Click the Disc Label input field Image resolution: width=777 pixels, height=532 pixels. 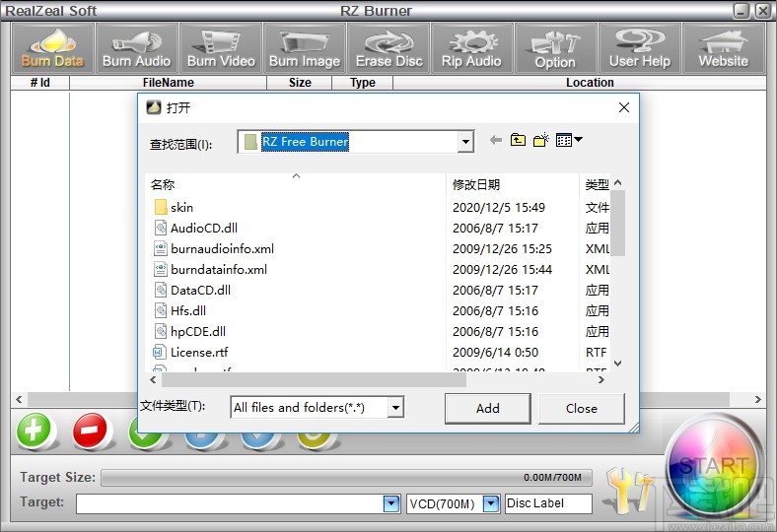pyautogui.click(x=548, y=503)
